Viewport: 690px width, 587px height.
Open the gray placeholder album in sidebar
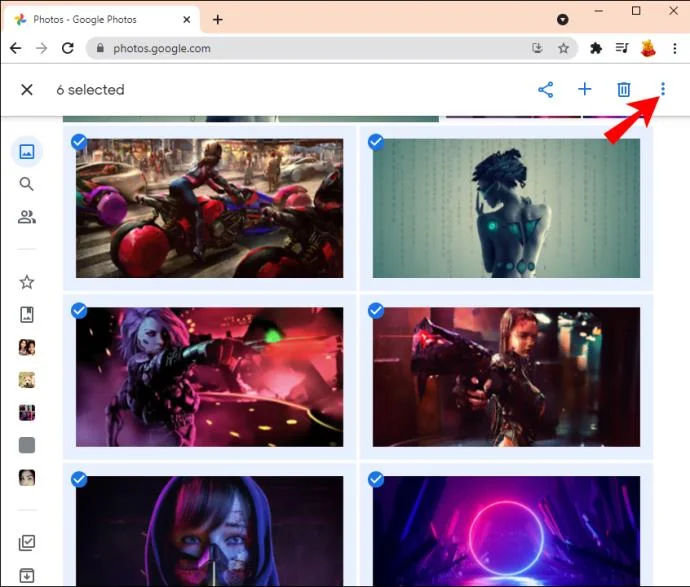coord(27,445)
